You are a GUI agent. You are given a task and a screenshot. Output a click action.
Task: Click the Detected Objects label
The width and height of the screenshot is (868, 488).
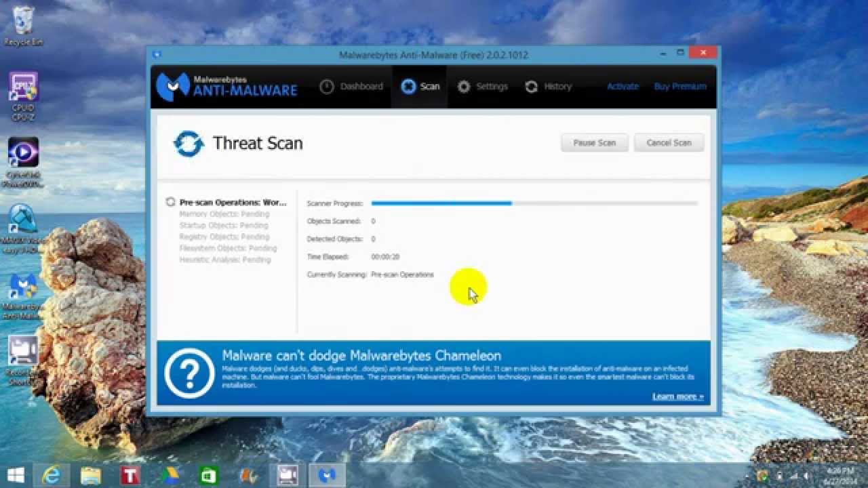coord(335,239)
